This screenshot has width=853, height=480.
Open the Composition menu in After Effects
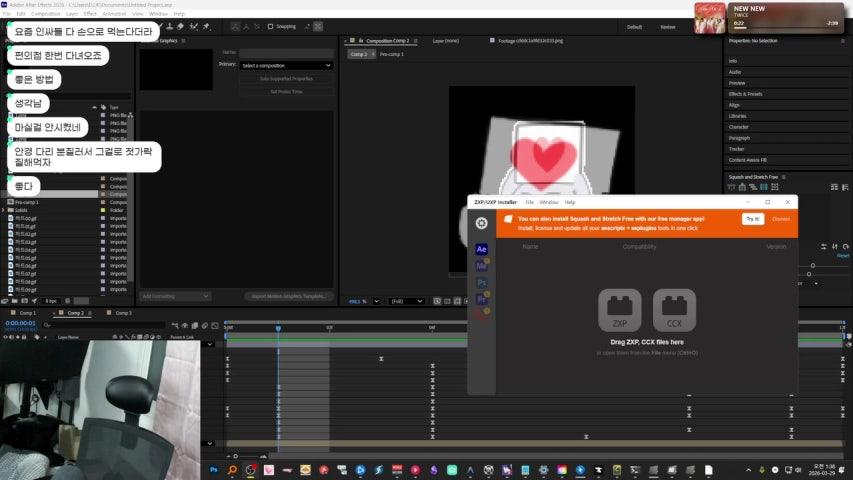(x=45, y=14)
